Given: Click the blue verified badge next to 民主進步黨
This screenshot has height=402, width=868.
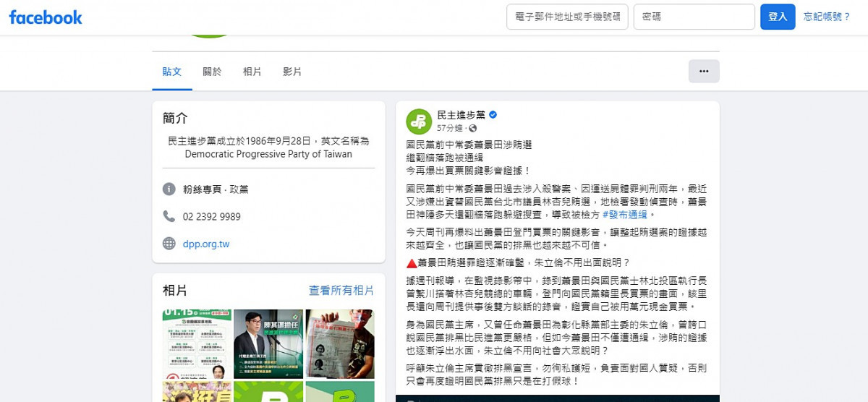Looking at the screenshot, I should coord(493,116).
